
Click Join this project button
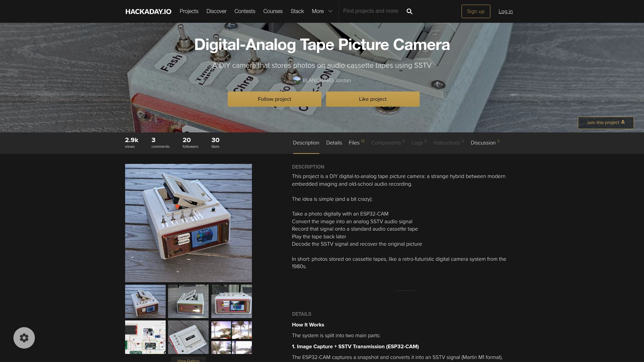pos(606,123)
